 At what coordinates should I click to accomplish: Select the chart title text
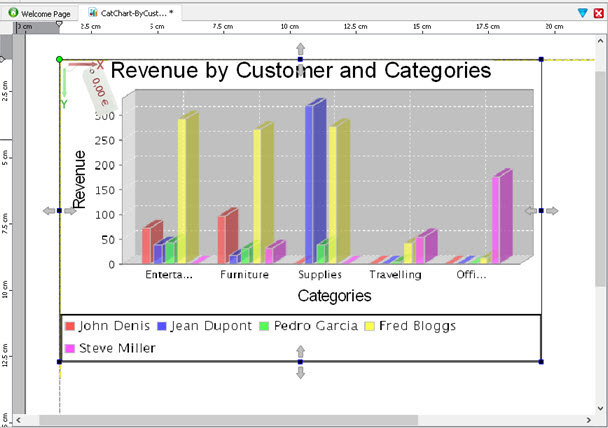coord(300,71)
